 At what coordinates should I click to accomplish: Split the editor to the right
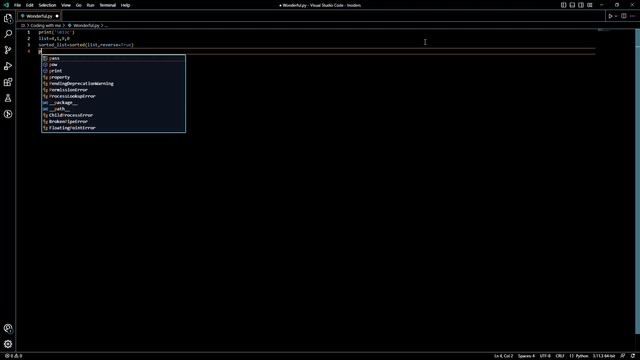(x=624, y=16)
